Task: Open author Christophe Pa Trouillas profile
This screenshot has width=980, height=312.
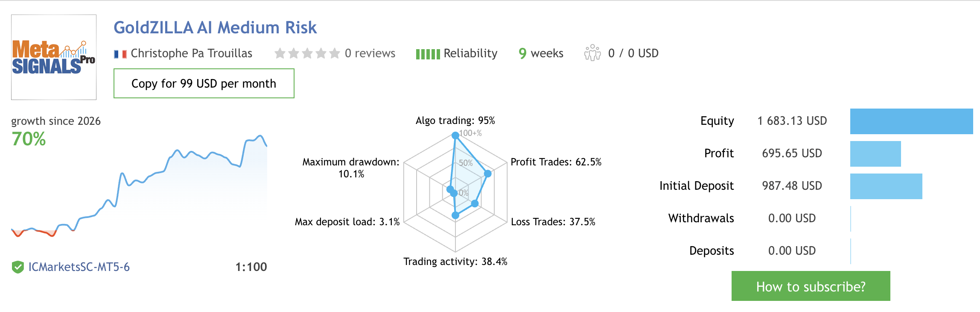Action: (x=191, y=53)
